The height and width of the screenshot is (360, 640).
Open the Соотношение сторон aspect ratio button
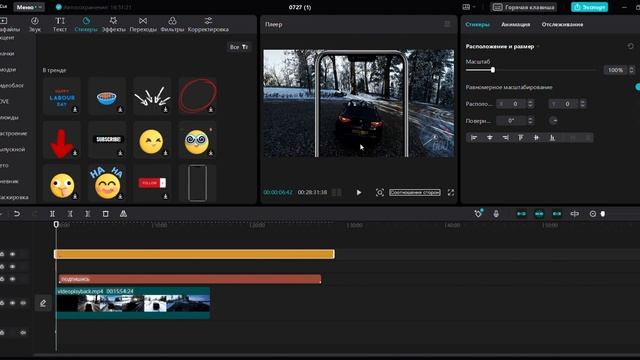(415, 192)
